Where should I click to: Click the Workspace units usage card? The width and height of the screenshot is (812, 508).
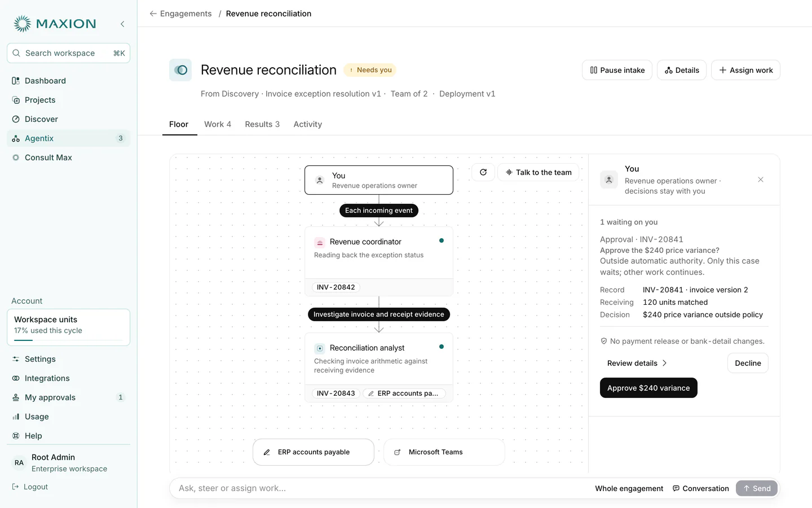pyautogui.click(x=68, y=327)
